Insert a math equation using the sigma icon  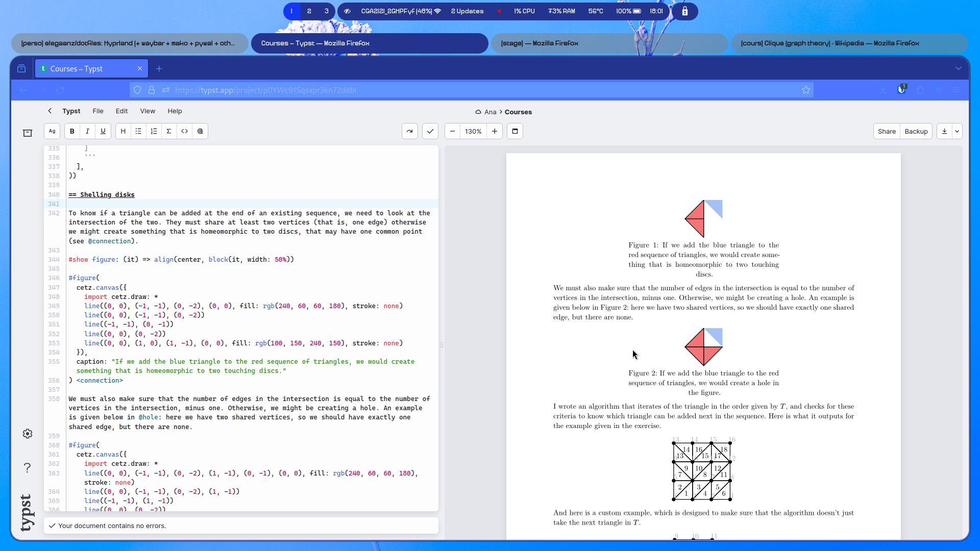[x=169, y=131]
